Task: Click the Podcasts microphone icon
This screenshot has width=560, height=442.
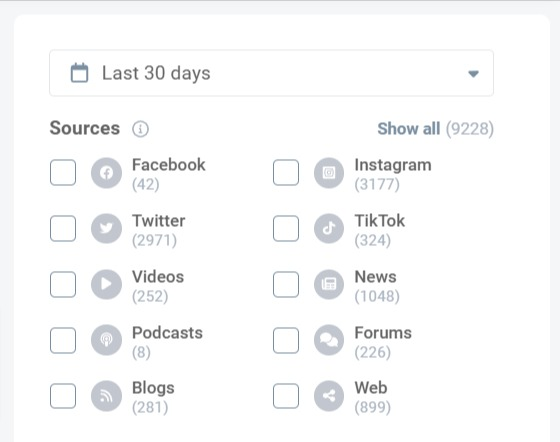Action: (106, 340)
